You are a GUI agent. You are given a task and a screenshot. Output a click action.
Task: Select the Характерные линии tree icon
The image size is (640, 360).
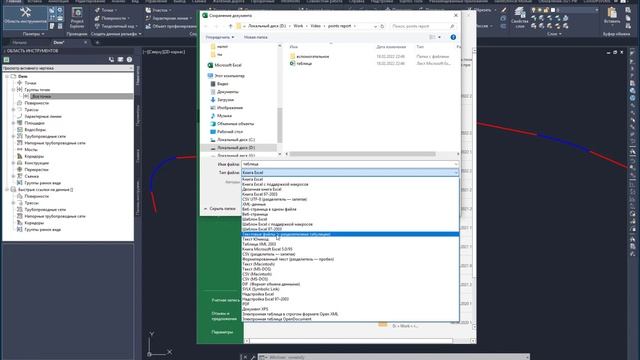pyautogui.click(x=20, y=116)
